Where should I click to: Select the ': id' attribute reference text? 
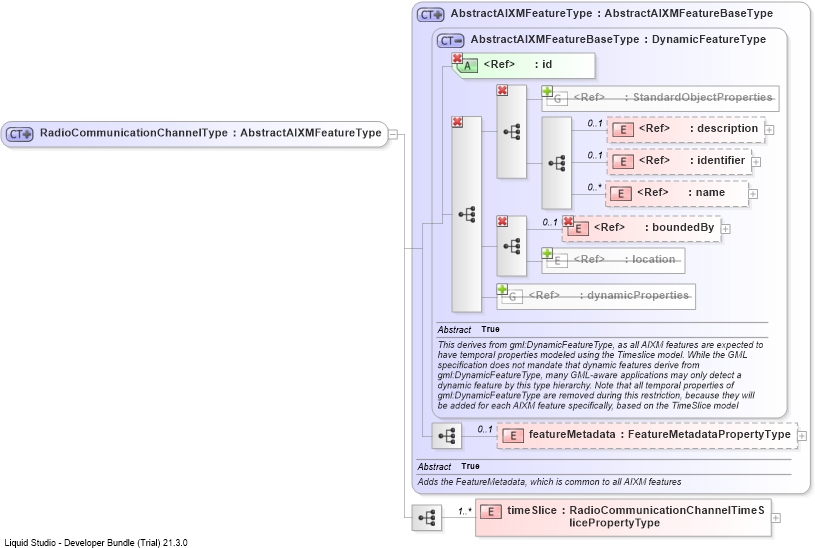[x=543, y=64]
